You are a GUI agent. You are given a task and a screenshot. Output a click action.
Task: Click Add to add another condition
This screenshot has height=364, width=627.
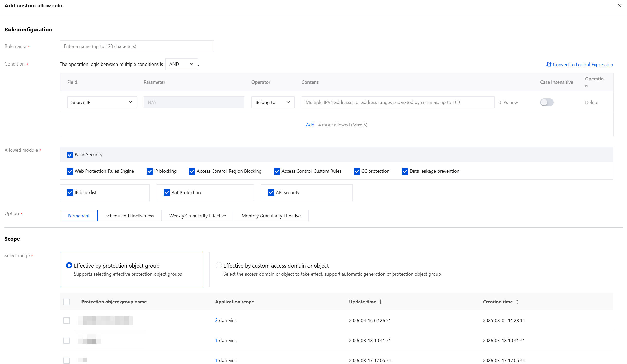pos(310,125)
